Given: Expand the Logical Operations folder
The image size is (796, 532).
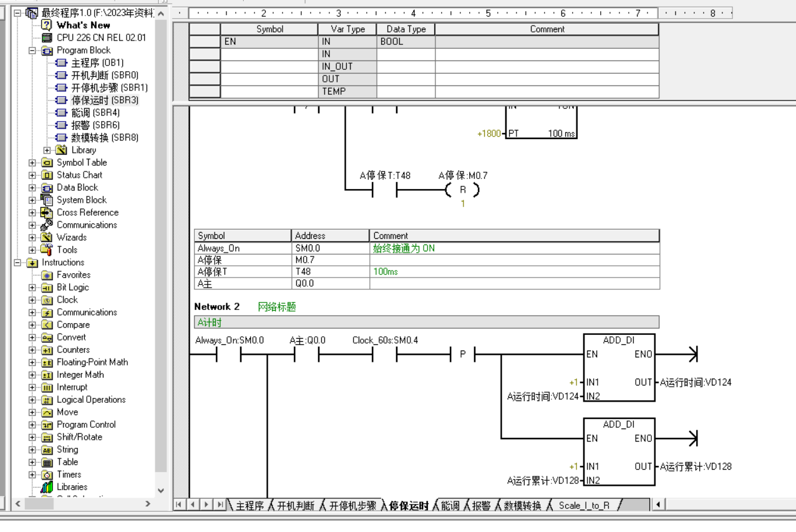Looking at the screenshot, I should [x=34, y=399].
